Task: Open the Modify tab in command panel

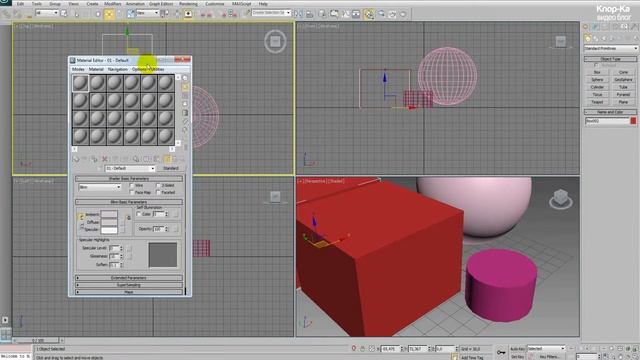Action: pyautogui.click(x=595, y=27)
